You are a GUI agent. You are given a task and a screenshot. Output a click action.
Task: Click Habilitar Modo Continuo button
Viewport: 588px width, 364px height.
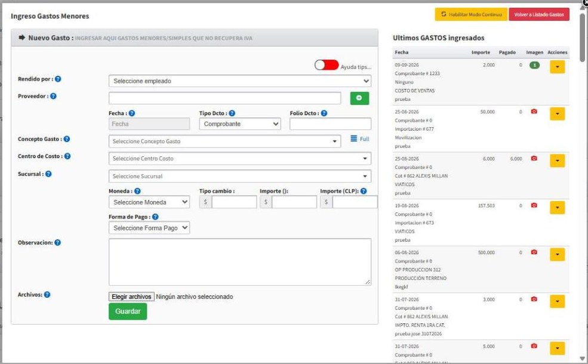[x=472, y=15]
